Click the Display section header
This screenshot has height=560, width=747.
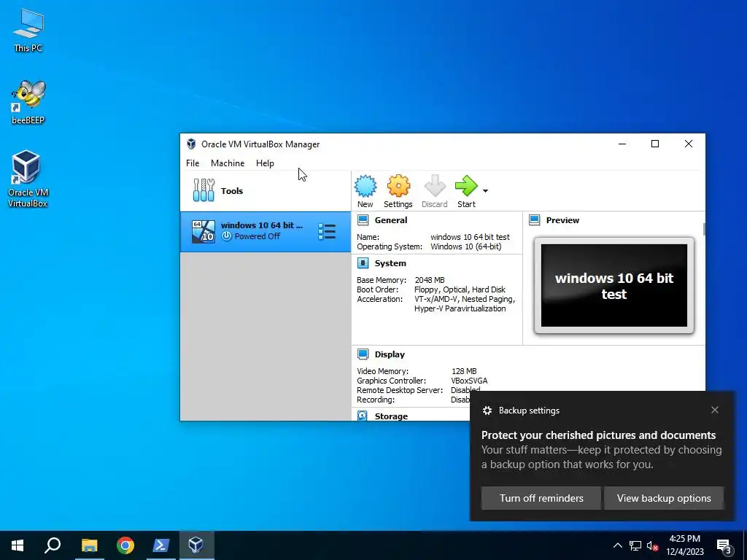click(x=390, y=354)
